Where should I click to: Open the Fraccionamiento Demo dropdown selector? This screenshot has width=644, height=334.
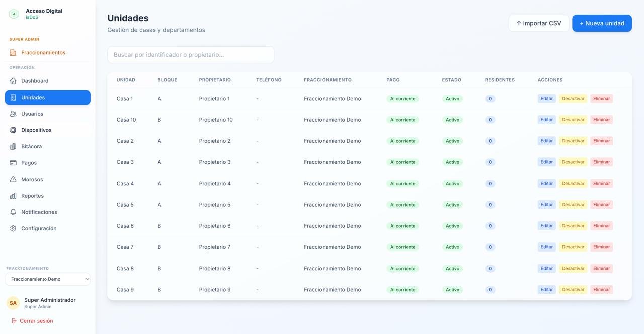pos(48,279)
